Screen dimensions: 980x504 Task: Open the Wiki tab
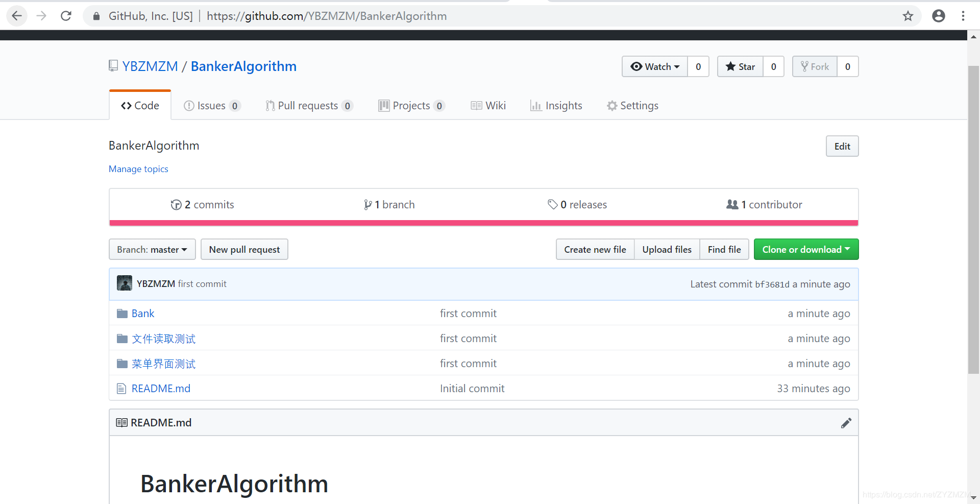[x=488, y=106]
